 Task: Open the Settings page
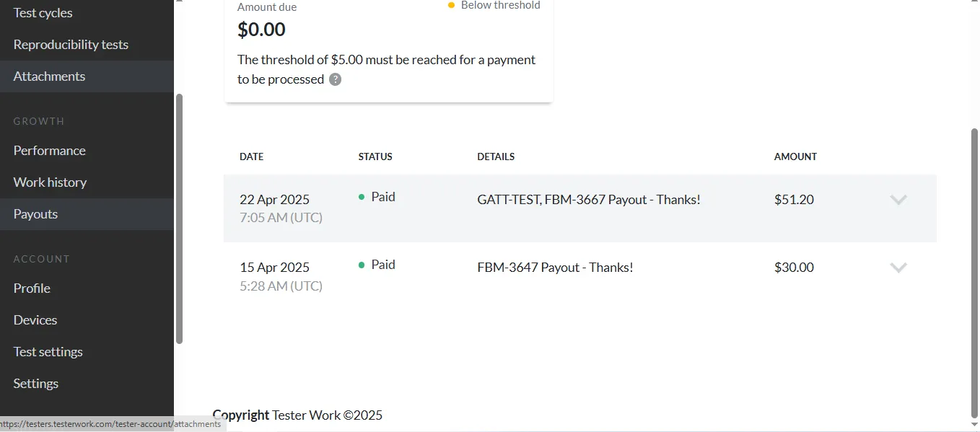[x=35, y=383]
